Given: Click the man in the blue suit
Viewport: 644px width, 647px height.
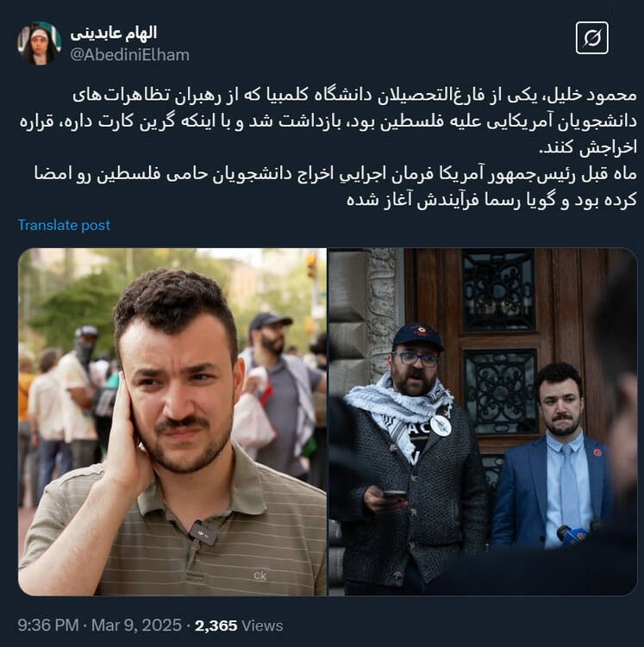Looking at the screenshot, I should (x=553, y=458).
